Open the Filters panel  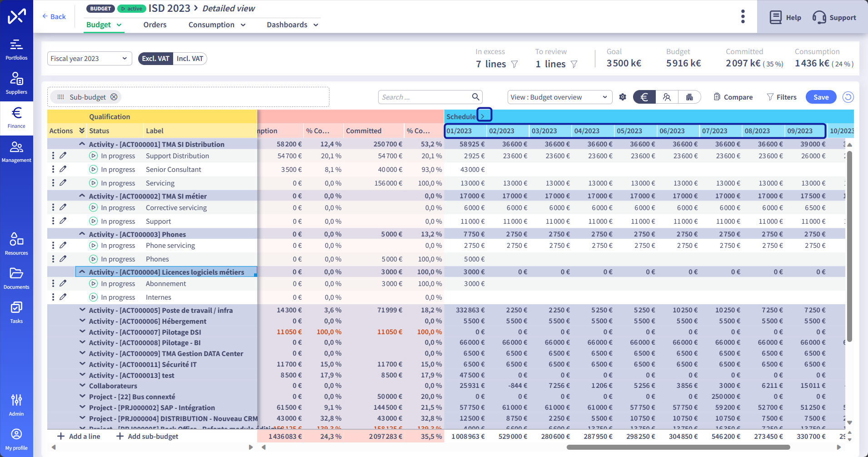(x=782, y=97)
